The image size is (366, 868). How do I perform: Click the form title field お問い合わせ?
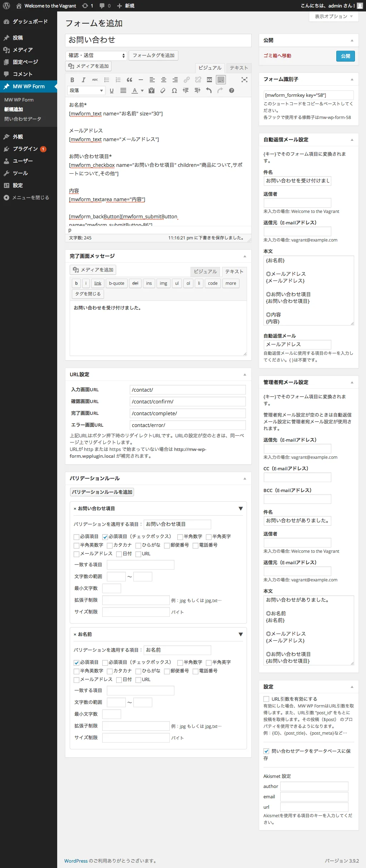click(x=158, y=40)
